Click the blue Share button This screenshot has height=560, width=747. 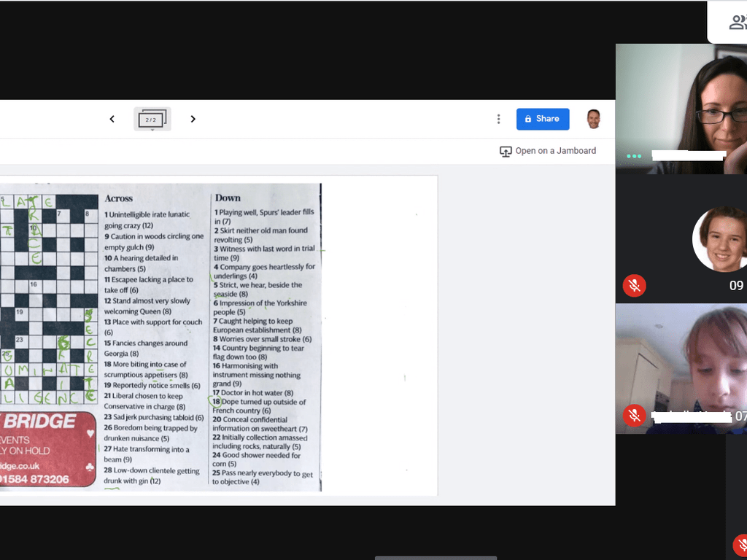[x=543, y=119]
